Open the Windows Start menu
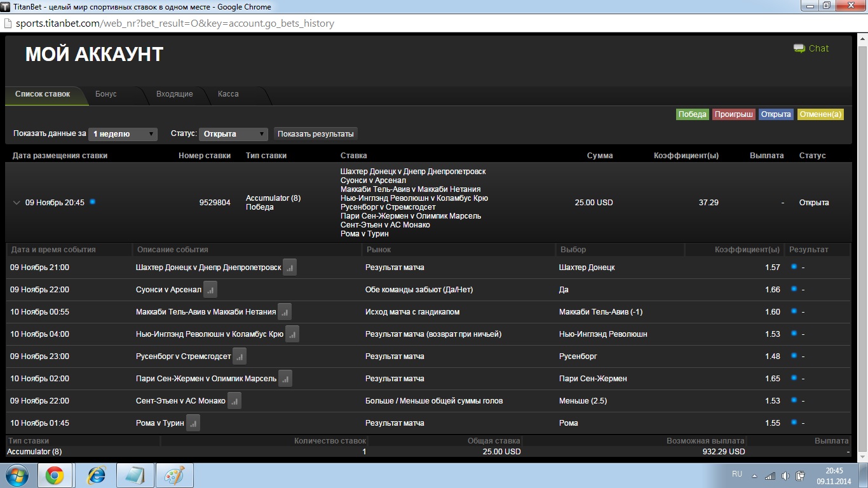Screen dimensions: 868x488 click(17, 475)
